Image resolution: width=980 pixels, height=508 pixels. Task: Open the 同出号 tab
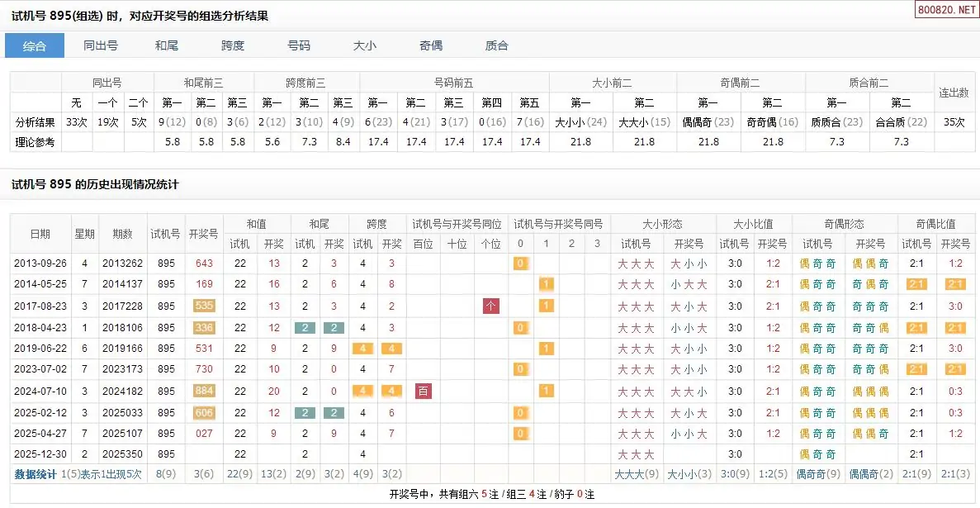(101, 45)
